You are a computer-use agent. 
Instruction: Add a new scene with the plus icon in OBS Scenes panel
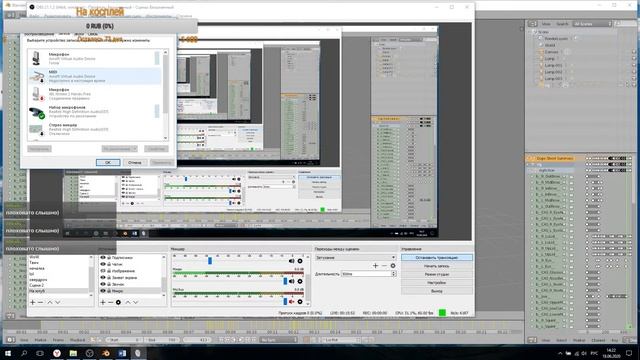click(33, 302)
